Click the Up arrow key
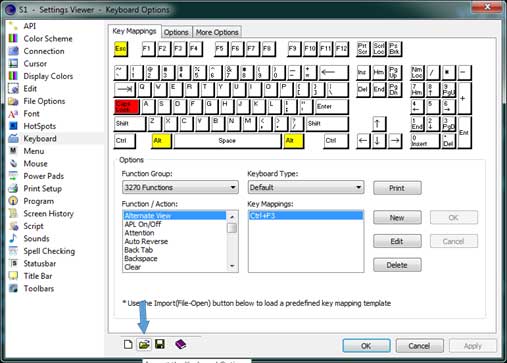 (x=378, y=124)
